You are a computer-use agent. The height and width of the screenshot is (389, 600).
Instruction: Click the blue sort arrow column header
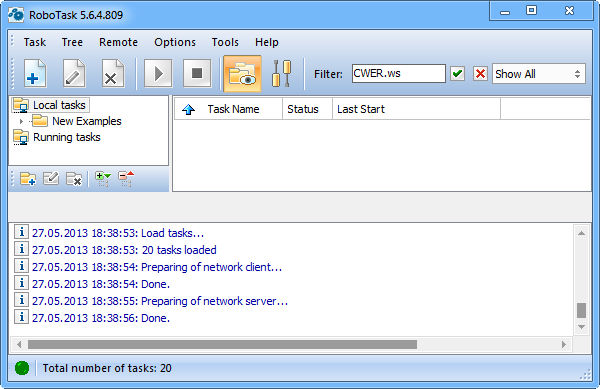[188, 109]
